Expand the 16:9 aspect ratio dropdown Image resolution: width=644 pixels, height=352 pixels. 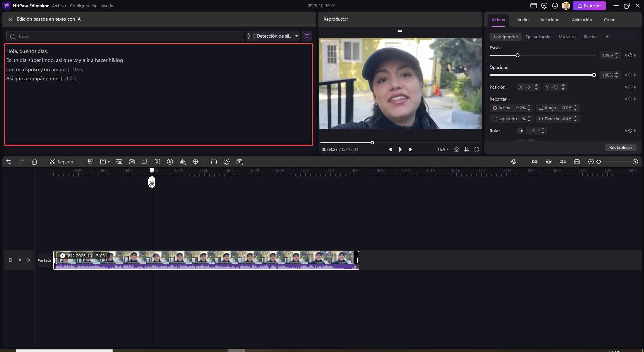pos(443,149)
